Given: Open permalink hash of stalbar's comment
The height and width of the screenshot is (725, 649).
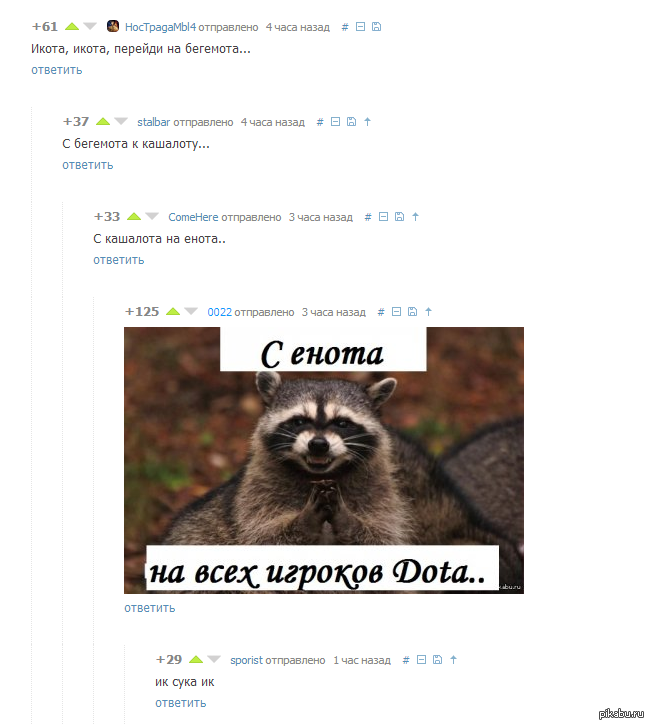Looking at the screenshot, I should point(320,122).
